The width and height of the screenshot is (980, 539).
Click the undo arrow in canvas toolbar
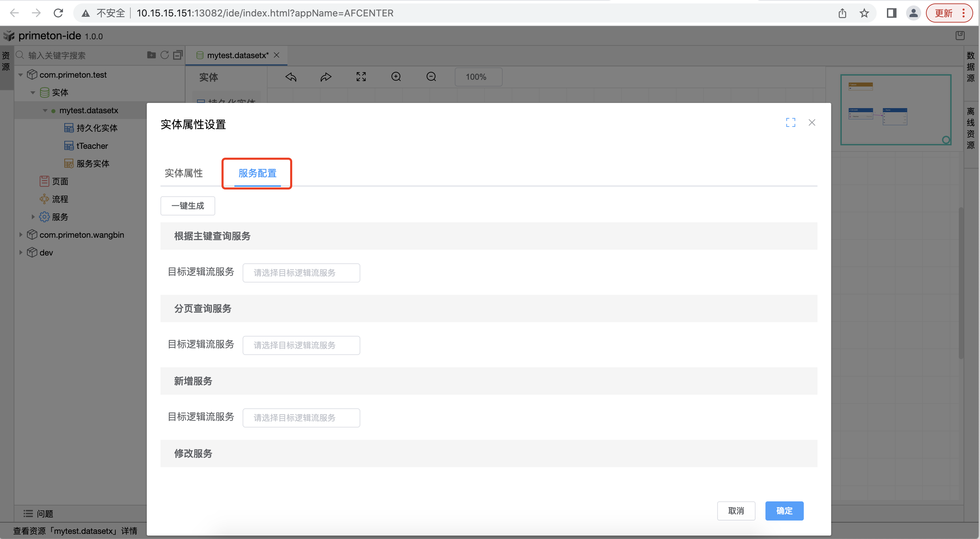[x=291, y=77]
